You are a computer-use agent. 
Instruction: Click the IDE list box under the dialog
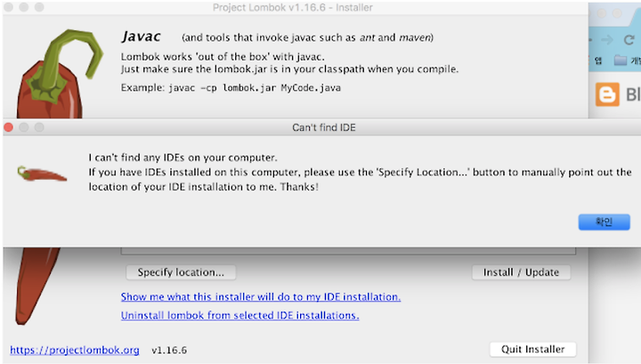pyautogui.click(x=348, y=250)
